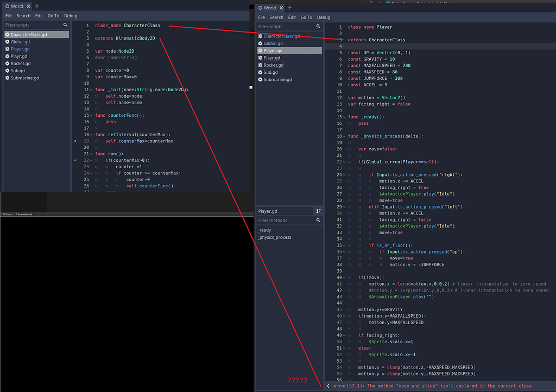Click the magnifier in Filter scripts field
Viewport: 556px width, 392px height.
coord(318,26)
